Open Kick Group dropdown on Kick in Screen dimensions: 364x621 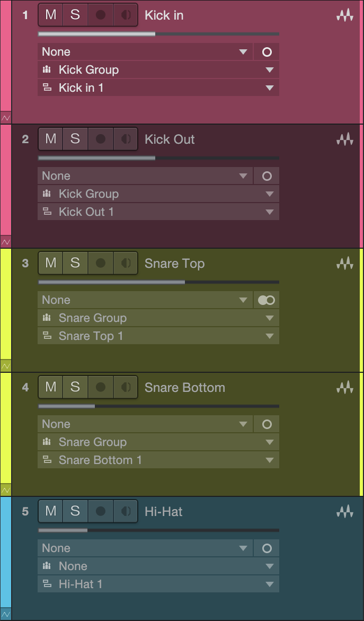point(158,69)
